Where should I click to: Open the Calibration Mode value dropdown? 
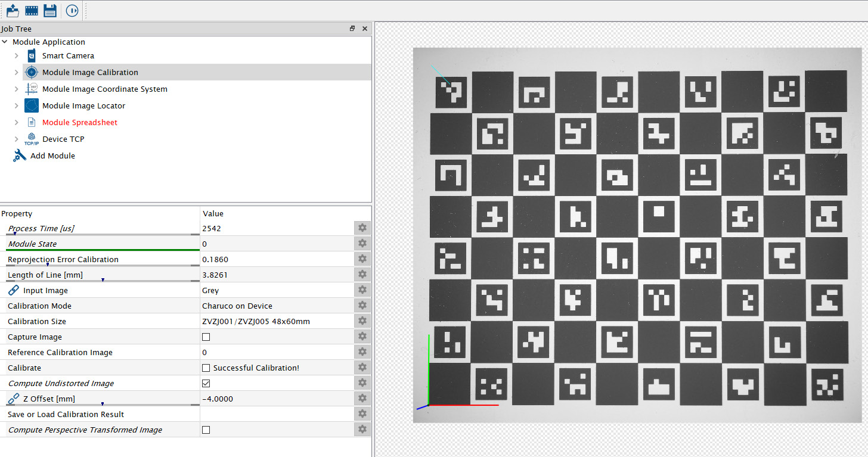point(277,306)
